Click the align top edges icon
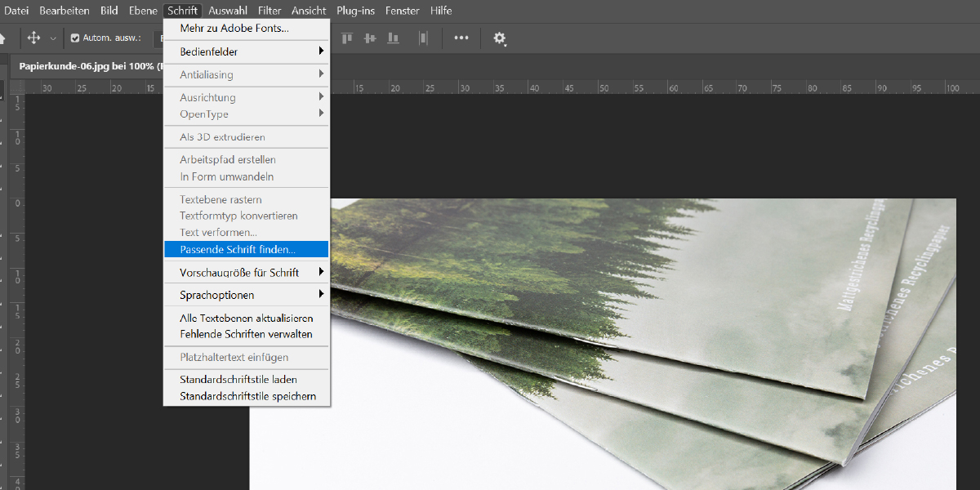Image resolution: width=980 pixels, height=490 pixels. (x=346, y=38)
